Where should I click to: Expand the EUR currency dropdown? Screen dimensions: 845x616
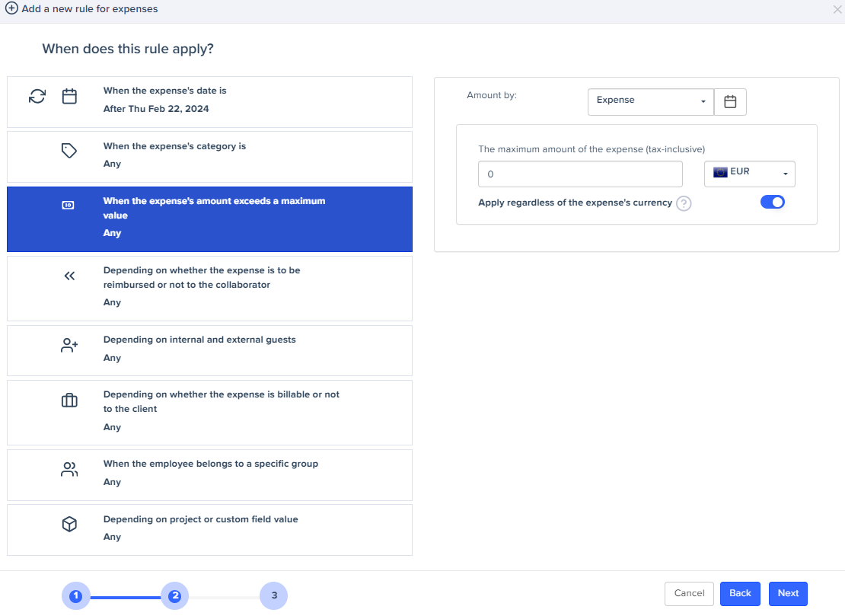[x=749, y=174]
